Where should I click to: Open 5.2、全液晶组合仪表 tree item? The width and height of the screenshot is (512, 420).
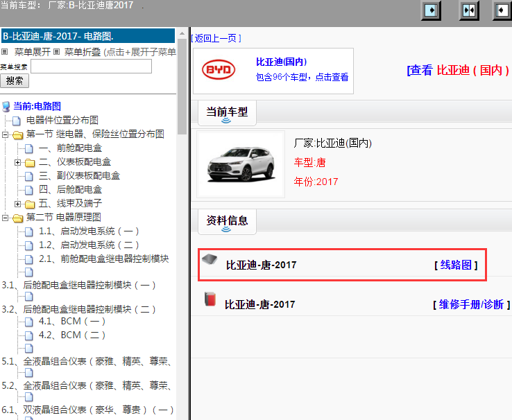click(x=87, y=385)
